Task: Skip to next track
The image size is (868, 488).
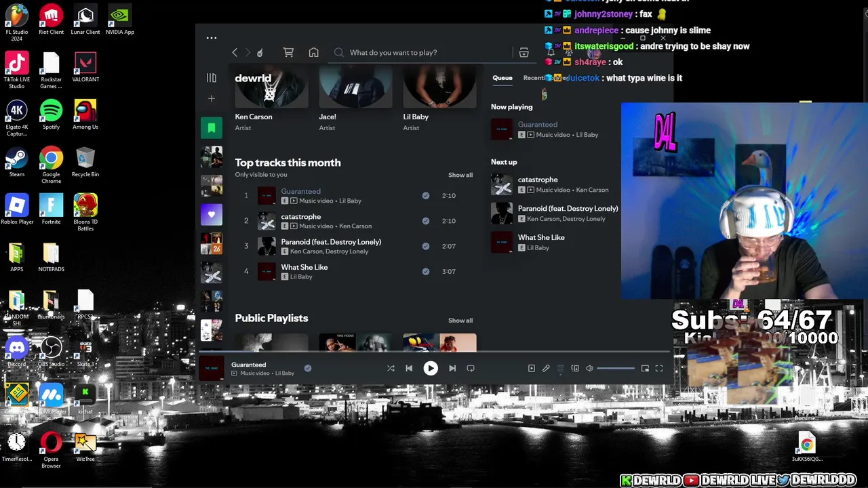Action: click(x=452, y=368)
